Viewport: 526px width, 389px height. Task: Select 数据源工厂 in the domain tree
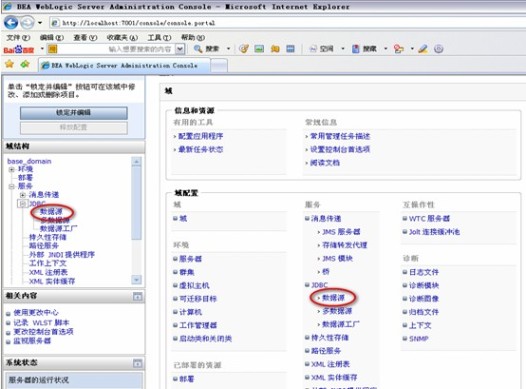pos(58,229)
